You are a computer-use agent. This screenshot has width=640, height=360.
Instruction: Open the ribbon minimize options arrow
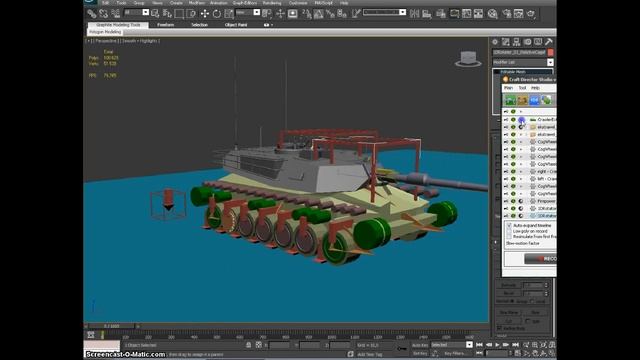pos(271,25)
